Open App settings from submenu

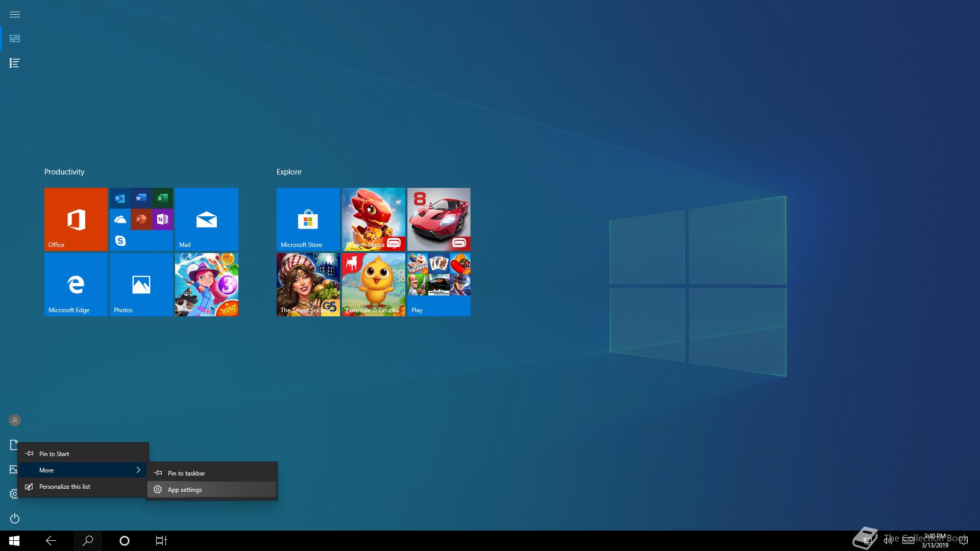pos(212,489)
